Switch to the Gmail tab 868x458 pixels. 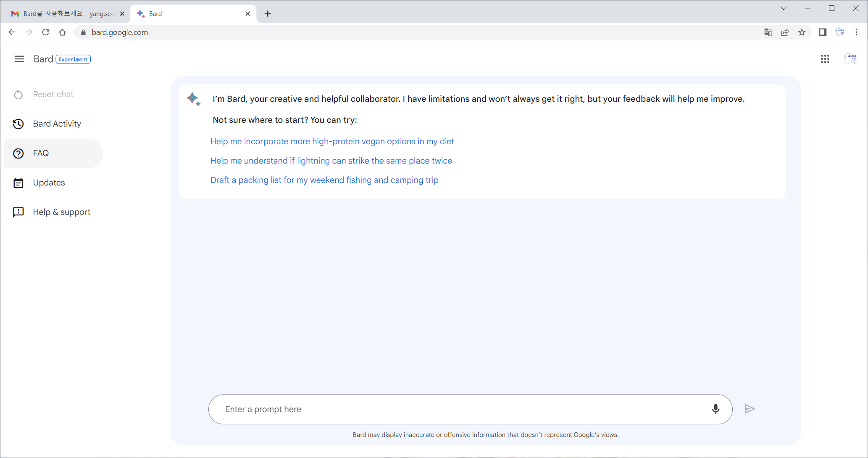(x=67, y=13)
